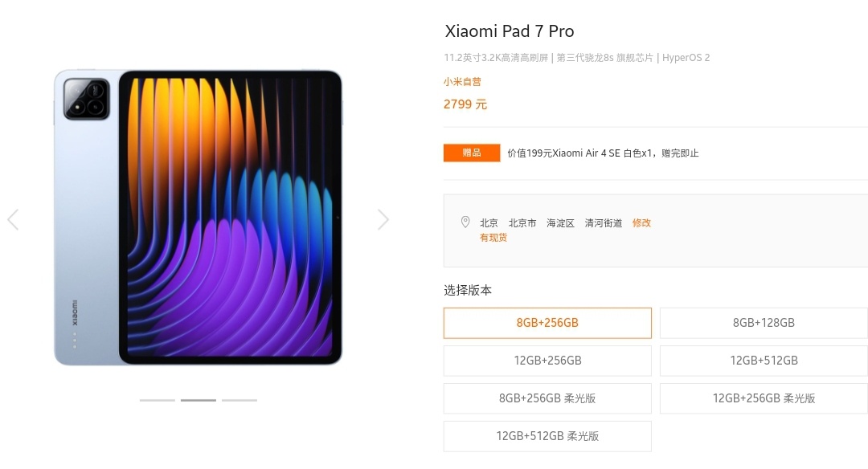The image size is (868, 469).
Task: Click the location pin icon beside 北京
Action: 465,222
